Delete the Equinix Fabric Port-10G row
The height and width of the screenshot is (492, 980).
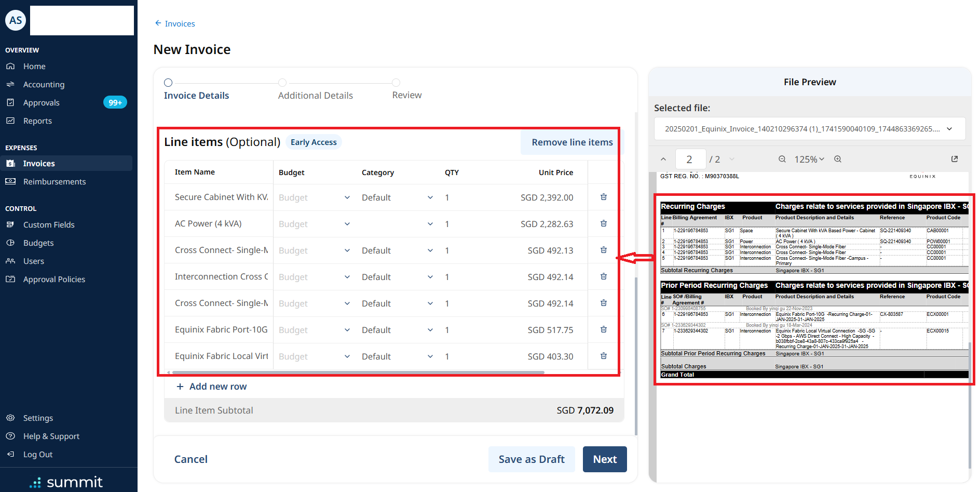click(604, 329)
